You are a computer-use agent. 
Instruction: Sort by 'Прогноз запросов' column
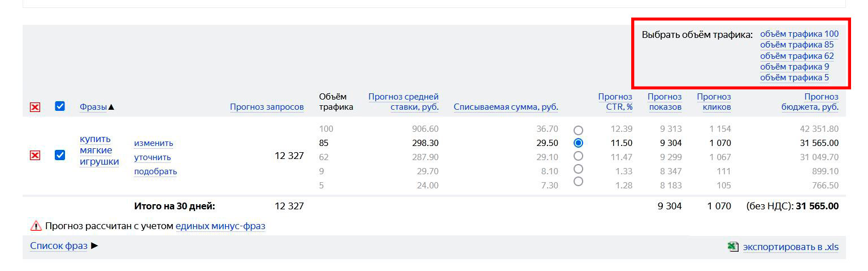(x=267, y=107)
